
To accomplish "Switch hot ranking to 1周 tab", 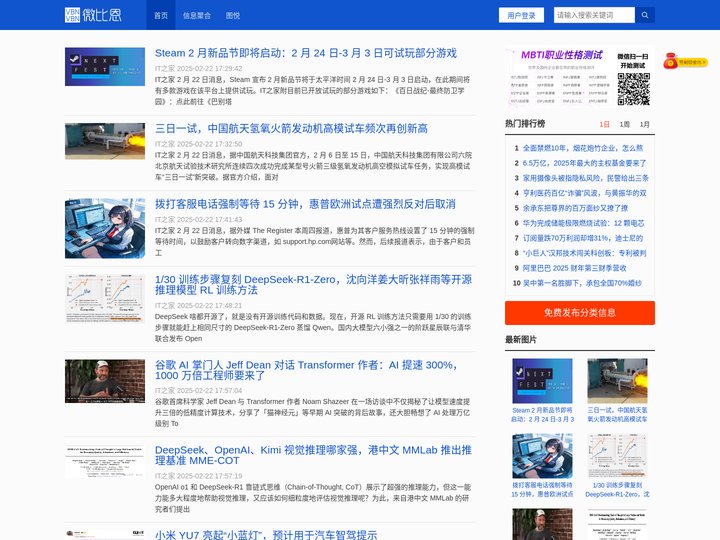I will [x=624, y=124].
